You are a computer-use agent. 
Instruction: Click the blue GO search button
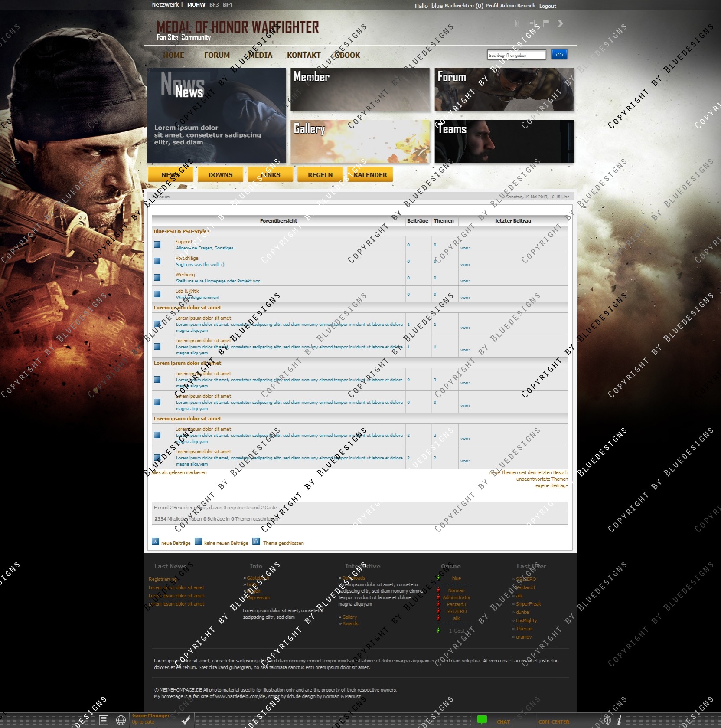559,55
